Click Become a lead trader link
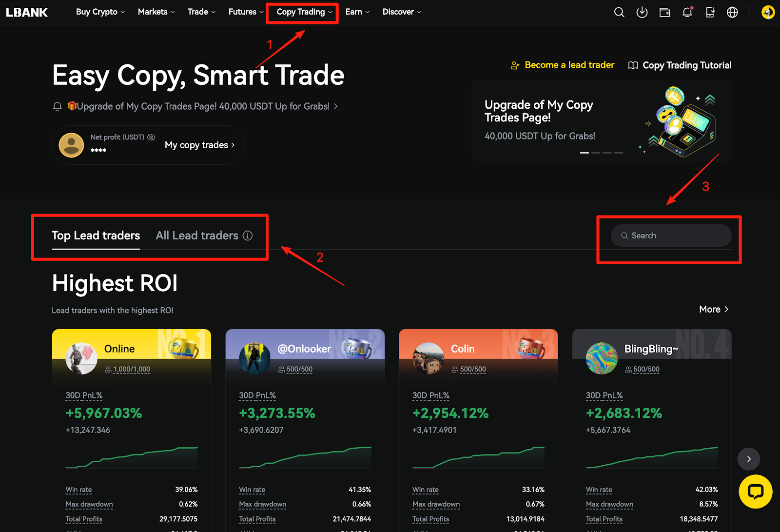The image size is (780, 532). pos(569,65)
